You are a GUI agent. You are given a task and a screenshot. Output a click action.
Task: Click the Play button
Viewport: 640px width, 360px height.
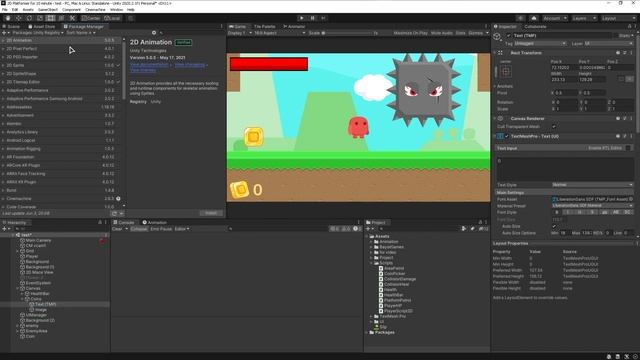point(302,18)
